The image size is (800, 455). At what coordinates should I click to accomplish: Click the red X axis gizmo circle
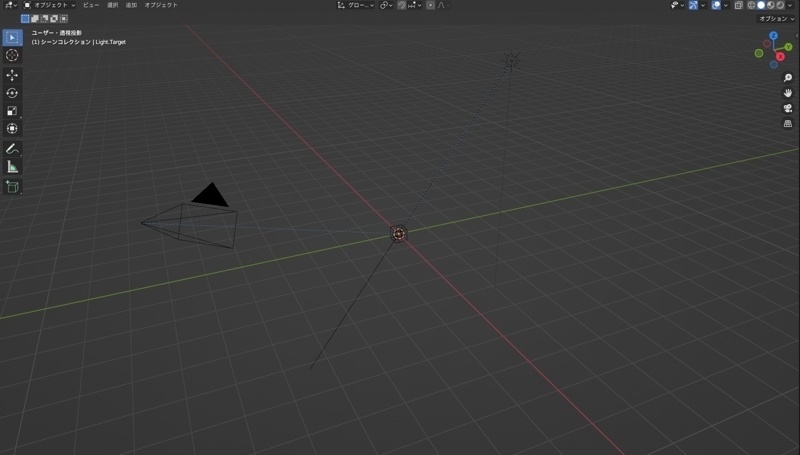coord(780,57)
